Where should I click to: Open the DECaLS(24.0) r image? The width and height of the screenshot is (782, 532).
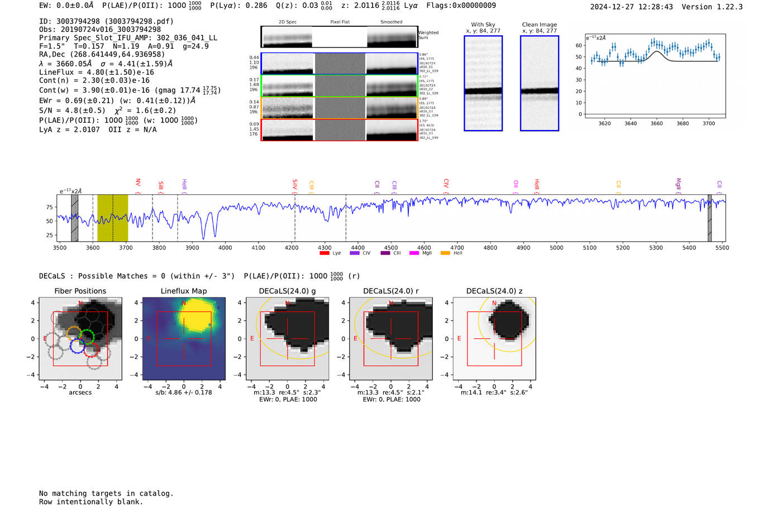point(391,339)
